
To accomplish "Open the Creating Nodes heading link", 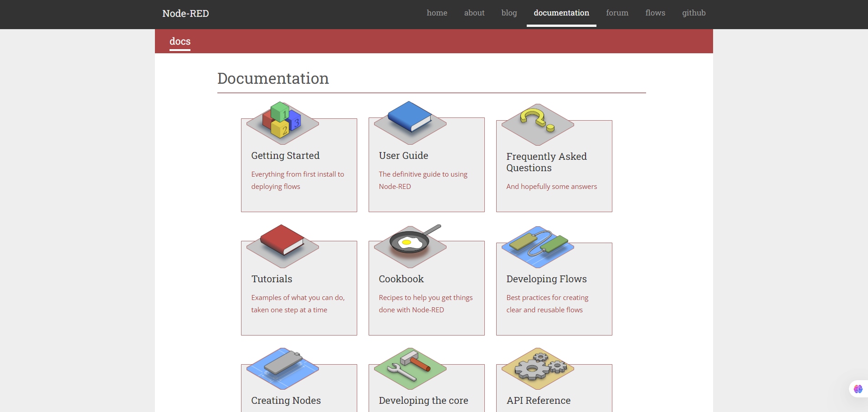I will click(x=286, y=401).
